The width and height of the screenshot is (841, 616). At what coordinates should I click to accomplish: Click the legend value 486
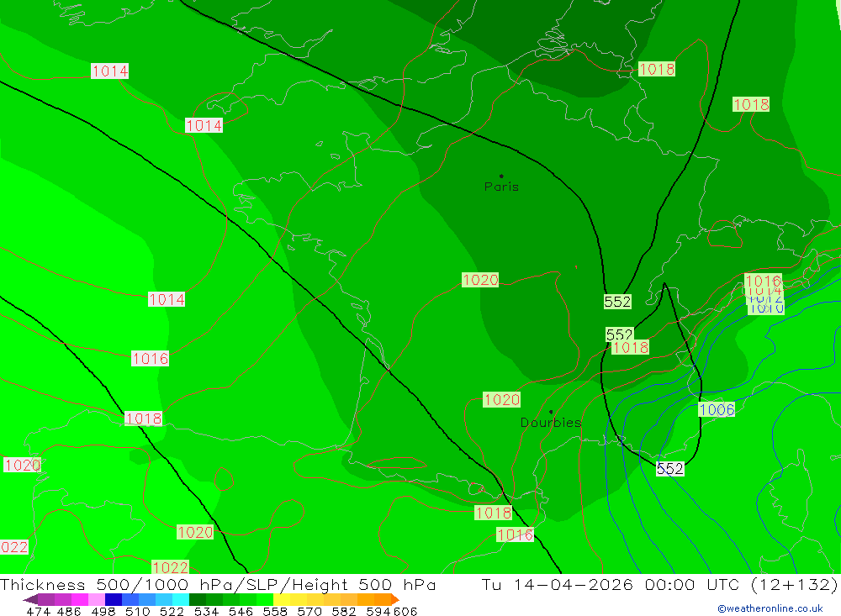tap(69, 611)
